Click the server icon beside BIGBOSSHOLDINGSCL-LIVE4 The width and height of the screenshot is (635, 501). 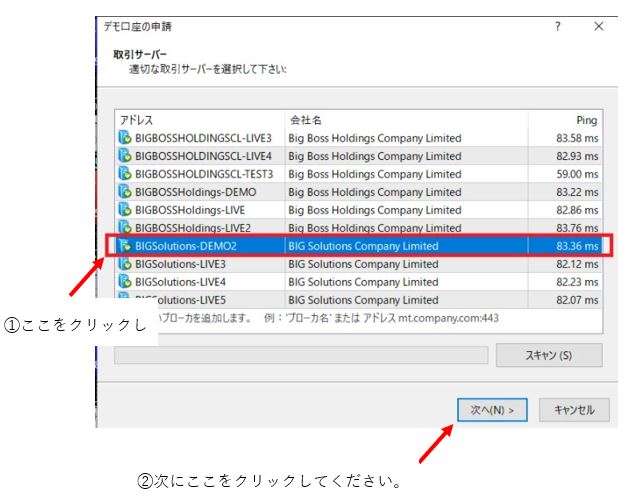(125, 156)
